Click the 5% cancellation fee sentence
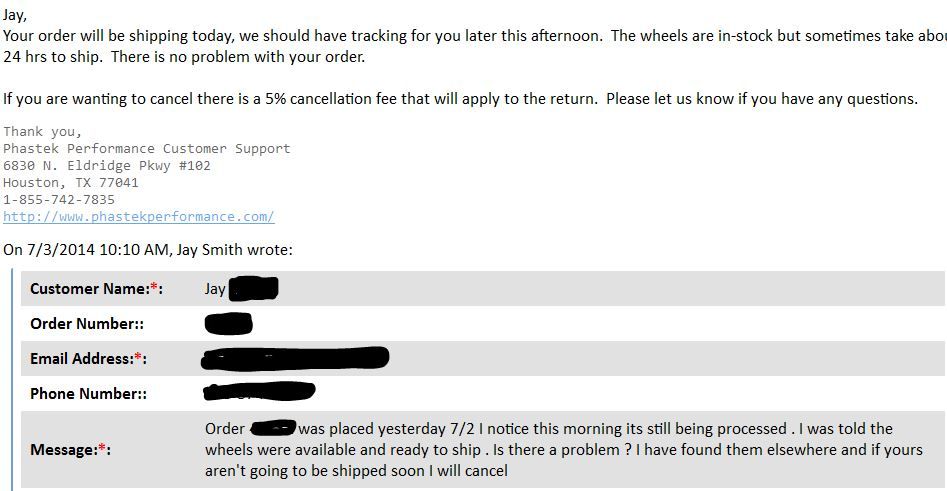This screenshot has height=491, width=947. pyautogui.click(x=460, y=99)
